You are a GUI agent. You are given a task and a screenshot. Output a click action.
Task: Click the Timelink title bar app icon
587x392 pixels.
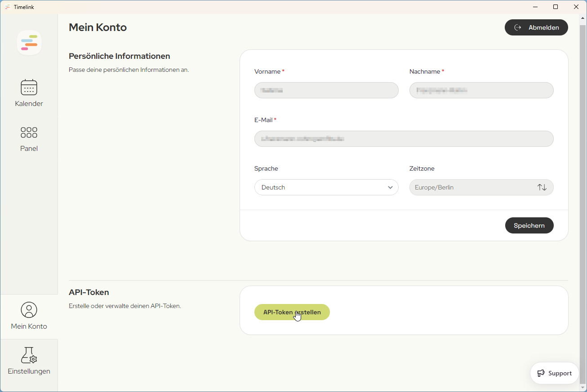pos(8,7)
